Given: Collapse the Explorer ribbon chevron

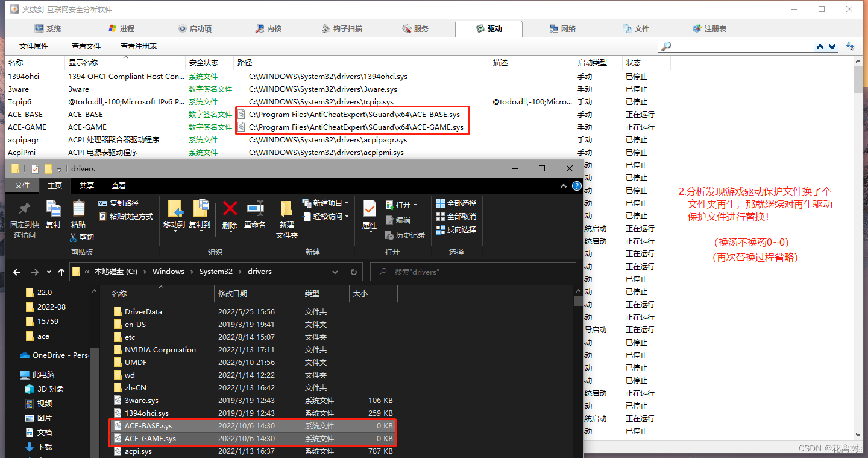Looking at the screenshot, I should point(564,186).
